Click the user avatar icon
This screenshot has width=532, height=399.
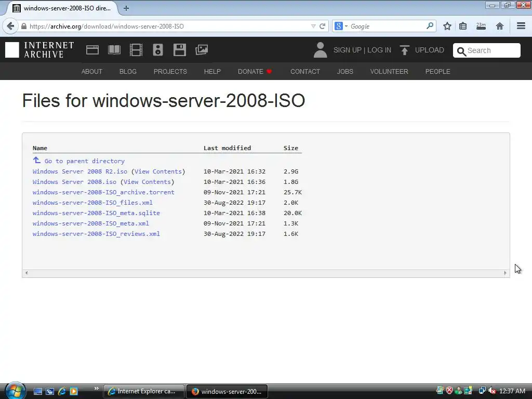[320, 50]
